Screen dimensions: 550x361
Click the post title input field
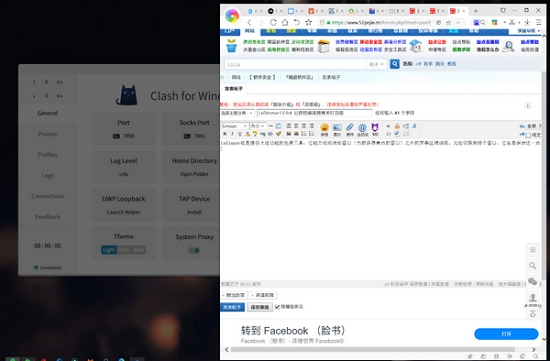(315, 113)
